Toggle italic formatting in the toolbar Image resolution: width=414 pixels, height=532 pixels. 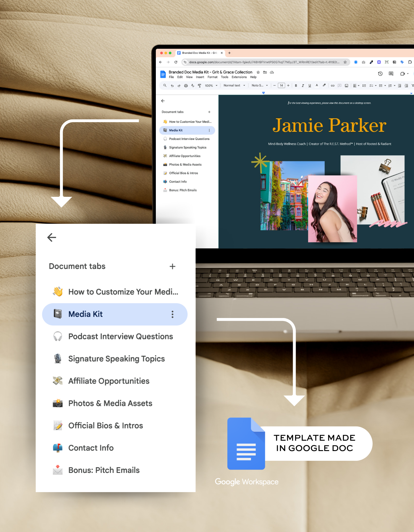pyautogui.click(x=303, y=86)
